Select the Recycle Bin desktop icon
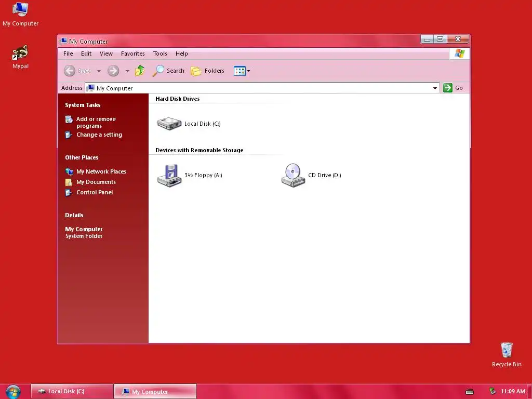Image resolution: width=532 pixels, height=399 pixels. pos(507,354)
